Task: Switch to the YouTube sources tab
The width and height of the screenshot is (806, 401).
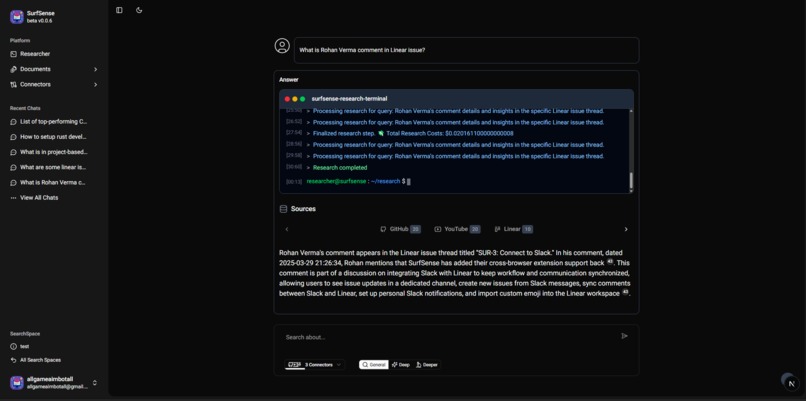Action: [x=457, y=229]
